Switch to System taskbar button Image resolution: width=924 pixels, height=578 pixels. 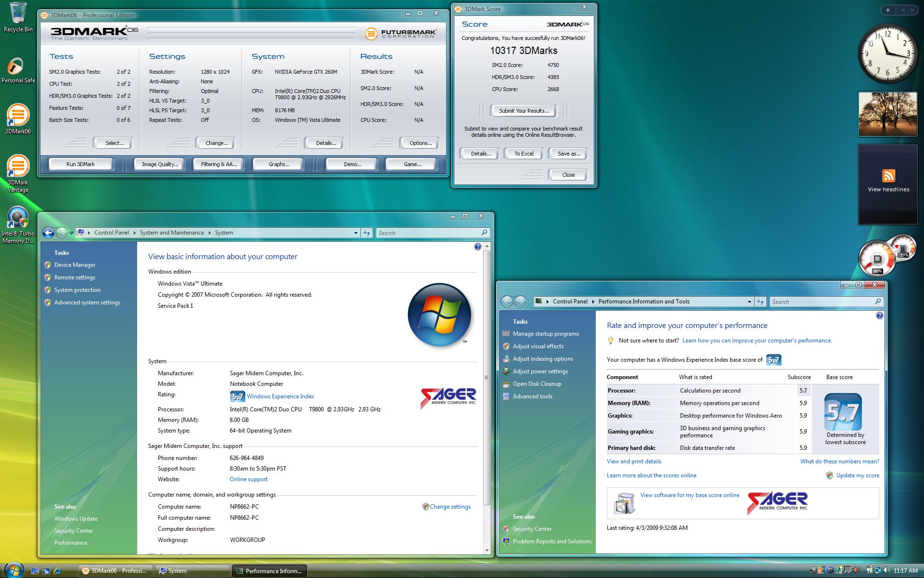pyautogui.click(x=192, y=571)
